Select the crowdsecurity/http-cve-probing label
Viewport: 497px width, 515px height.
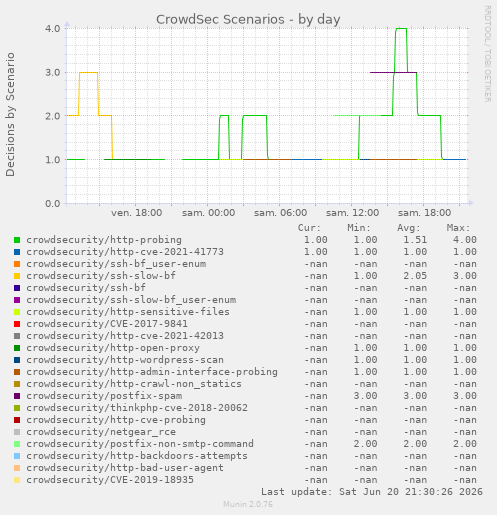coord(116,420)
